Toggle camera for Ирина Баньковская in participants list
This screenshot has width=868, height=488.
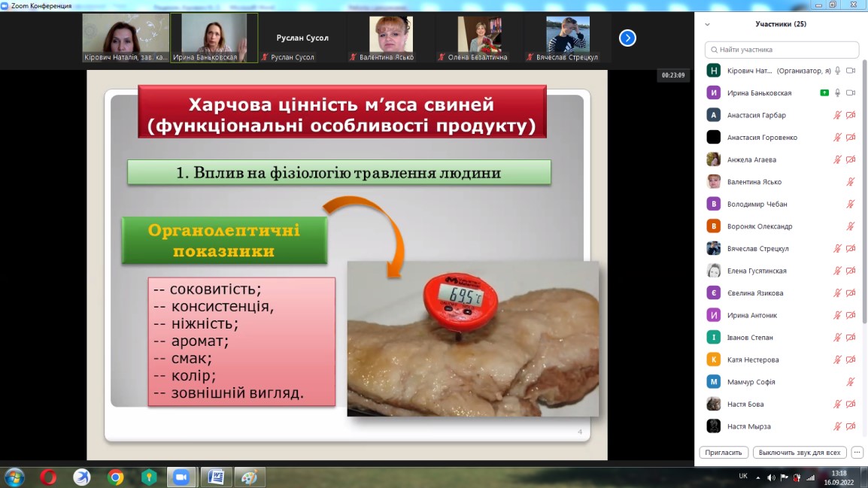tap(851, 93)
